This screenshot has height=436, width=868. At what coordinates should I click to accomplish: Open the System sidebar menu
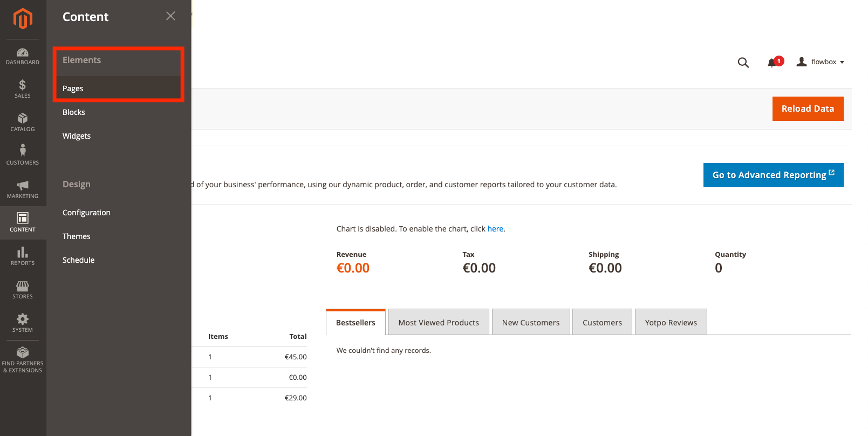pos(23,323)
